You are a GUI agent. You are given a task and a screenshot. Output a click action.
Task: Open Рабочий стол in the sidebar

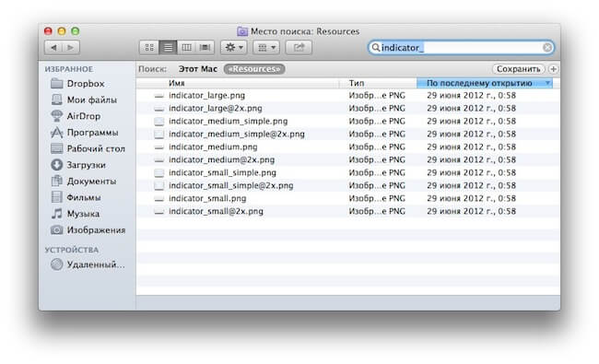click(x=96, y=149)
